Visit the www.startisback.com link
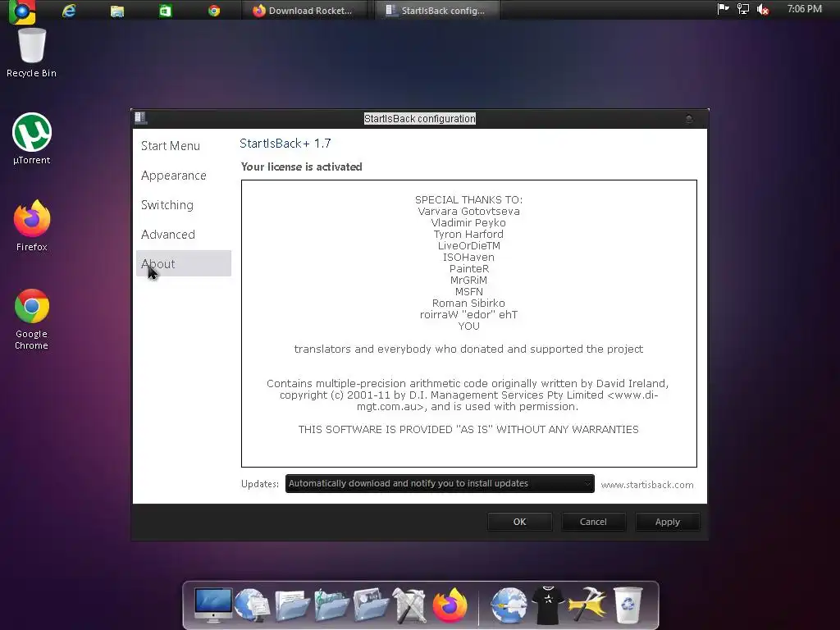 [x=647, y=485]
